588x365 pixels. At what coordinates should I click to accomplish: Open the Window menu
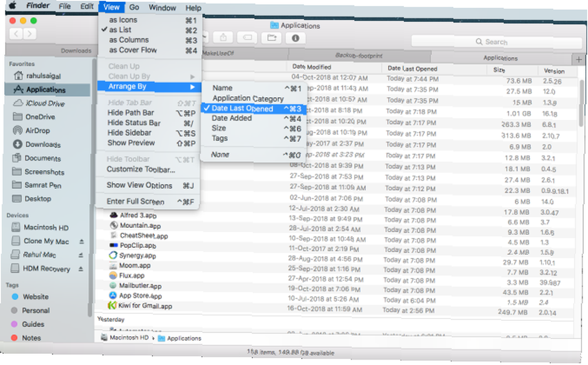[x=162, y=8]
